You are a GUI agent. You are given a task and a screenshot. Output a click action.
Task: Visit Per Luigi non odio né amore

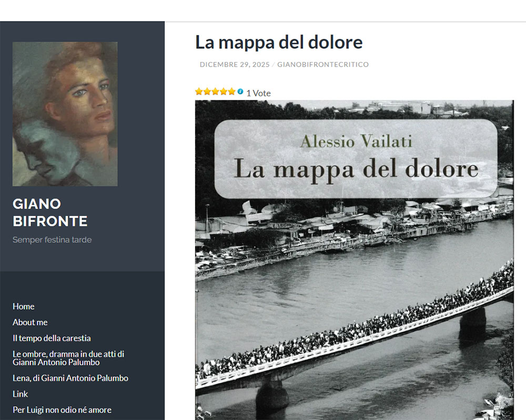(62, 409)
